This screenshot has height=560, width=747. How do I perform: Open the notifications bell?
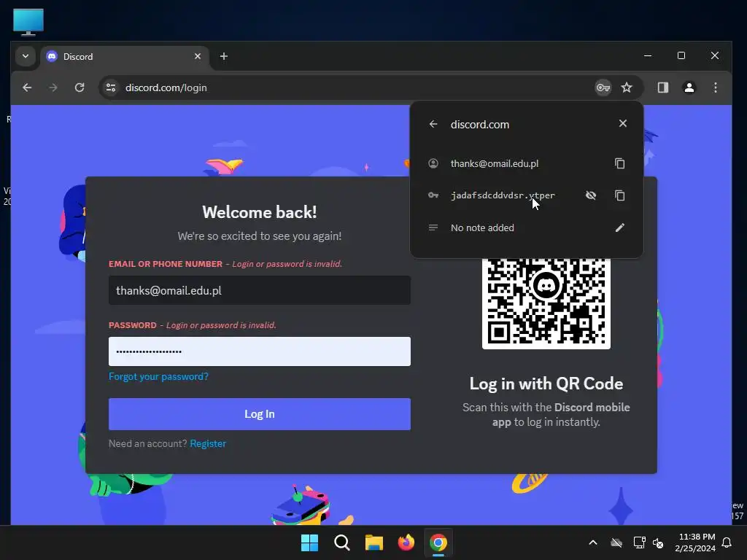coord(727,542)
